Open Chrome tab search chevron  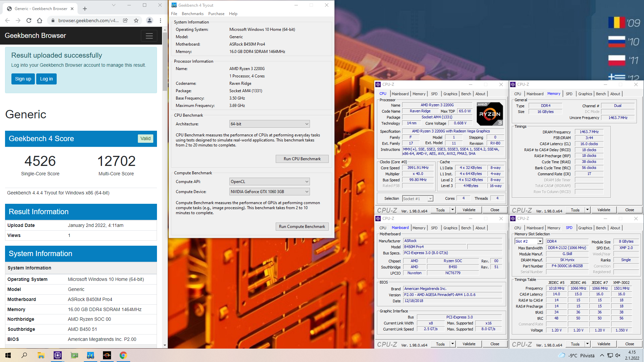(x=114, y=5)
